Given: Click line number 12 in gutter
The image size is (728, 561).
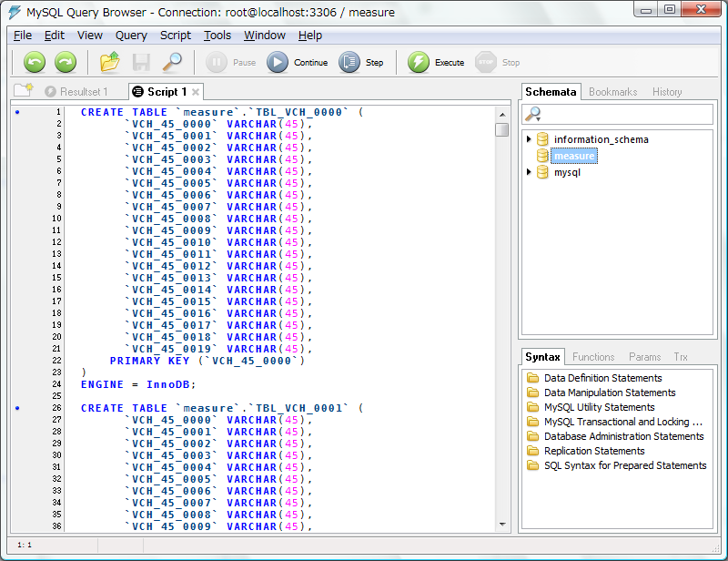Looking at the screenshot, I should pyautogui.click(x=56, y=242).
